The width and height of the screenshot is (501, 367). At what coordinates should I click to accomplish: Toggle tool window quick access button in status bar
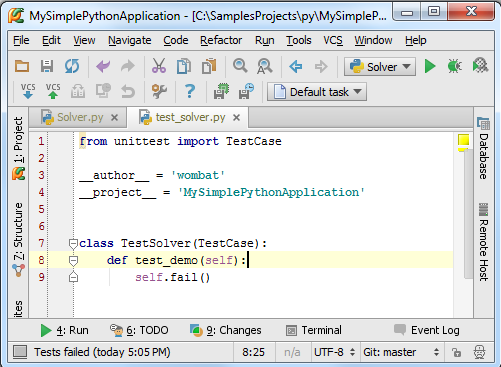click(x=20, y=352)
